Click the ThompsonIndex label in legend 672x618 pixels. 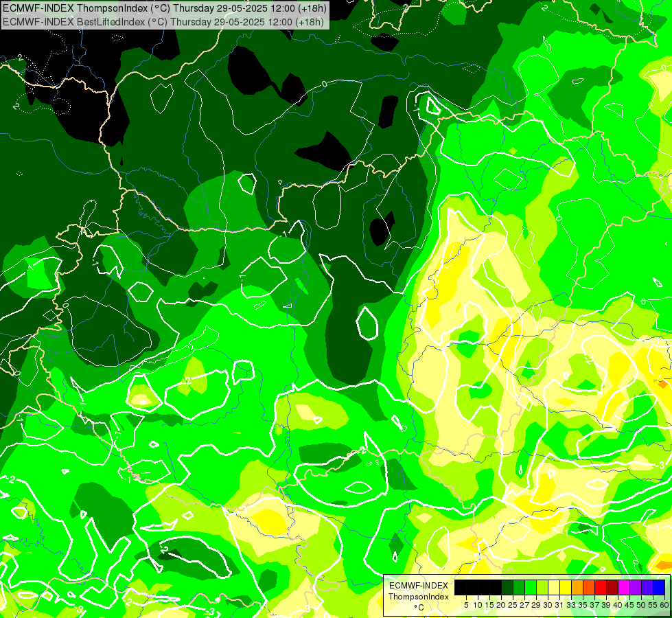418,597
